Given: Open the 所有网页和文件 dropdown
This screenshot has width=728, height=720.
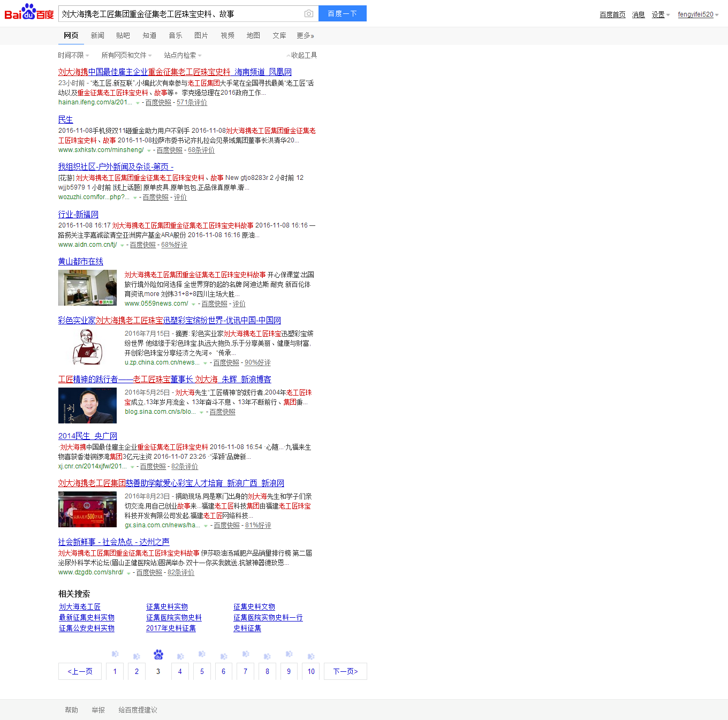Looking at the screenshot, I should tap(126, 55).
